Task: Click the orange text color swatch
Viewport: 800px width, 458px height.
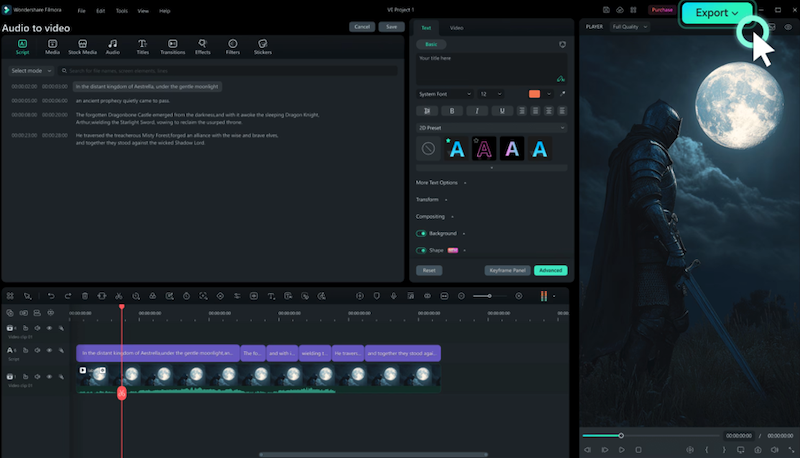Action: 535,93
